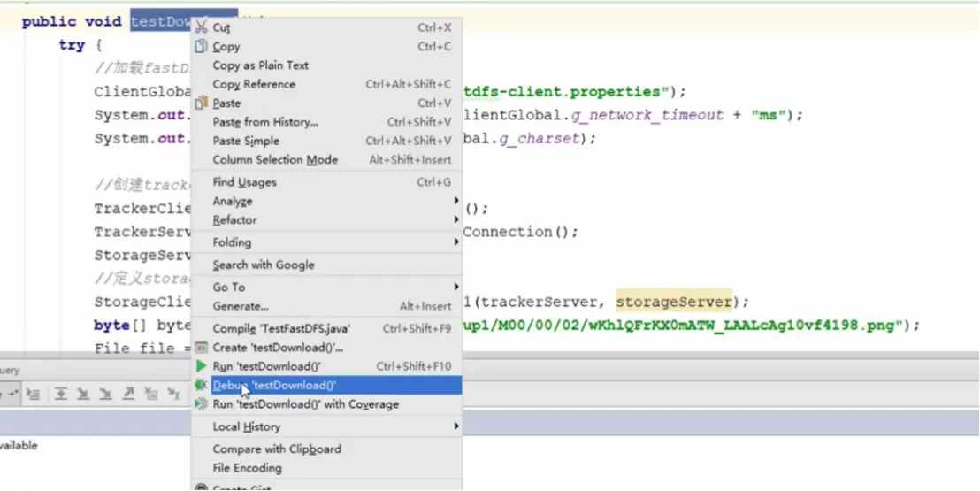Click Force Step Into icon beside Step Out
Viewport: 980px width, 491px height.
click(x=105, y=394)
